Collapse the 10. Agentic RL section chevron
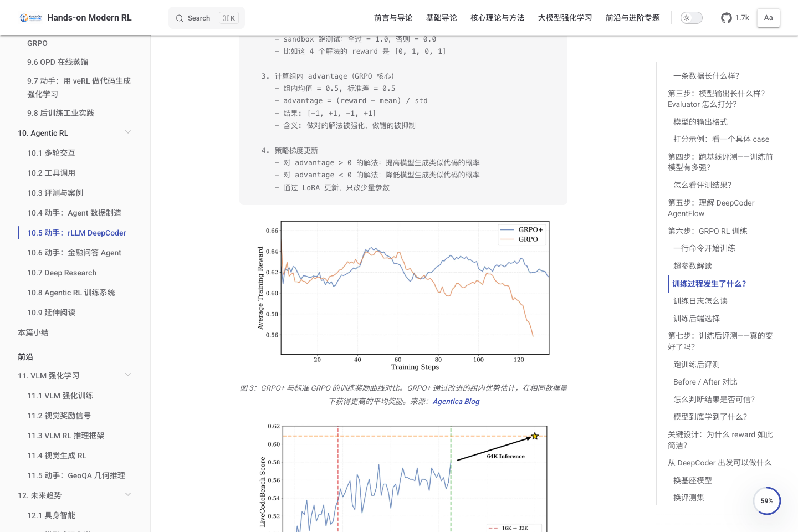 [128, 132]
